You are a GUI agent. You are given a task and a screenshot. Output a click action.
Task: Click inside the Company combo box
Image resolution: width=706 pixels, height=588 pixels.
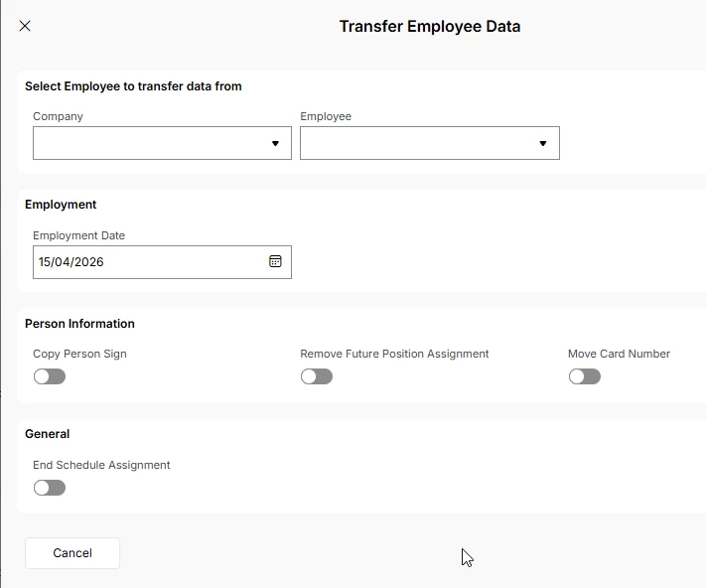pos(149,143)
